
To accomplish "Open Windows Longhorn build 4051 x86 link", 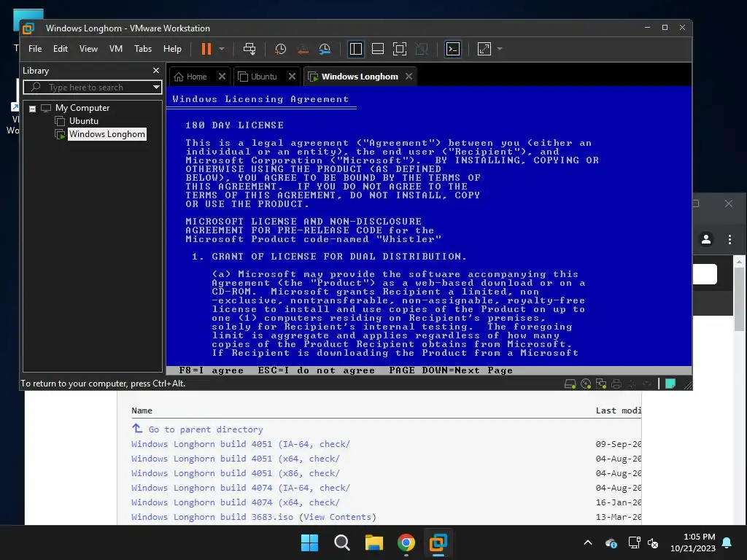I will 236,473.
